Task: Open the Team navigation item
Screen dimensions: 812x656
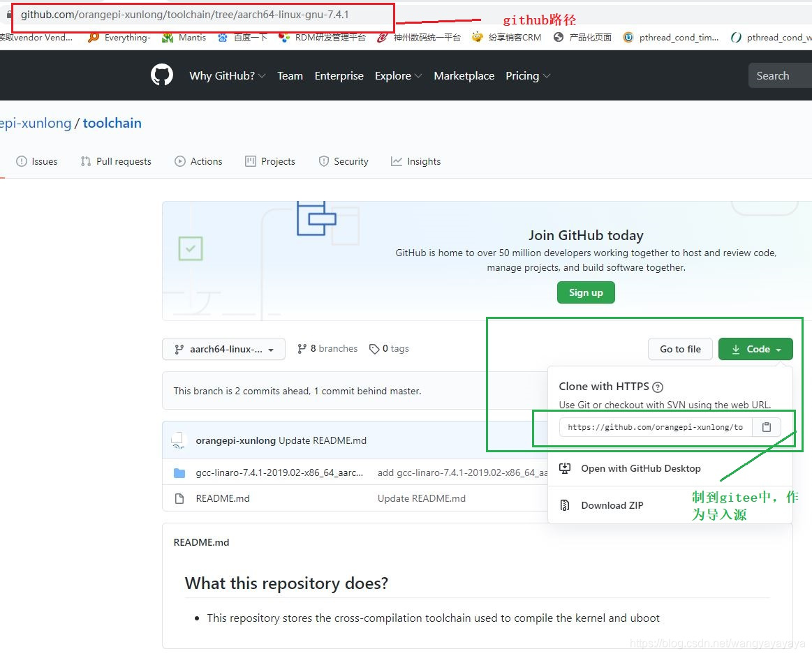Action: 290,75
